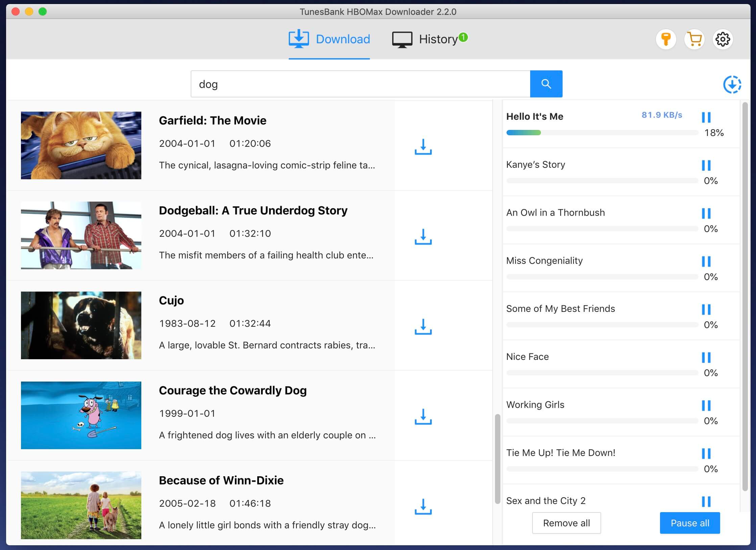Select title Dodgeball: A True Underdog Story

[253, 210]
